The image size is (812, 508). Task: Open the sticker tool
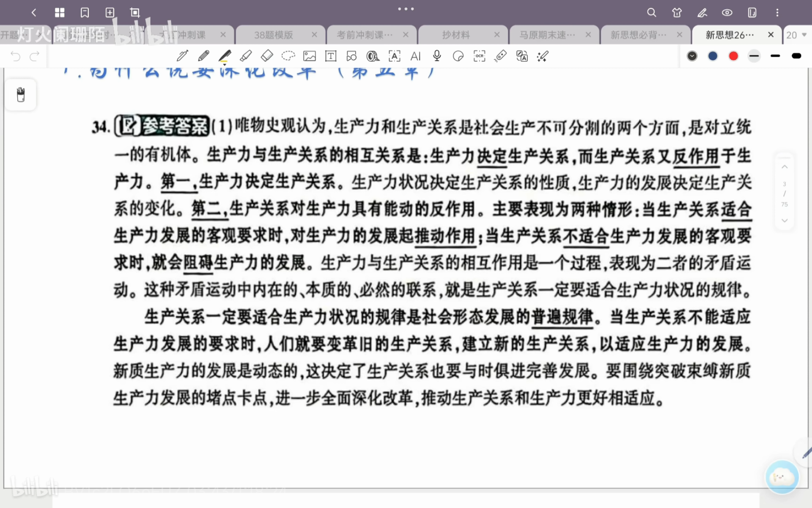pos(458,56)
